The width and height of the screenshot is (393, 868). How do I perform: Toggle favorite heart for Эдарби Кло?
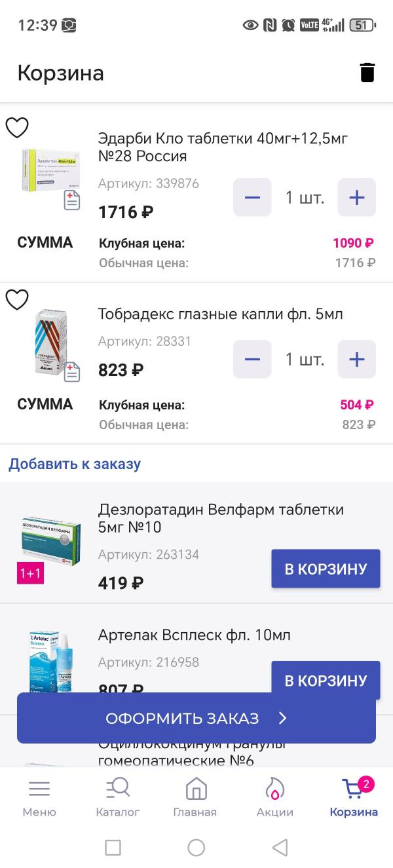click(x=17, y=128)
